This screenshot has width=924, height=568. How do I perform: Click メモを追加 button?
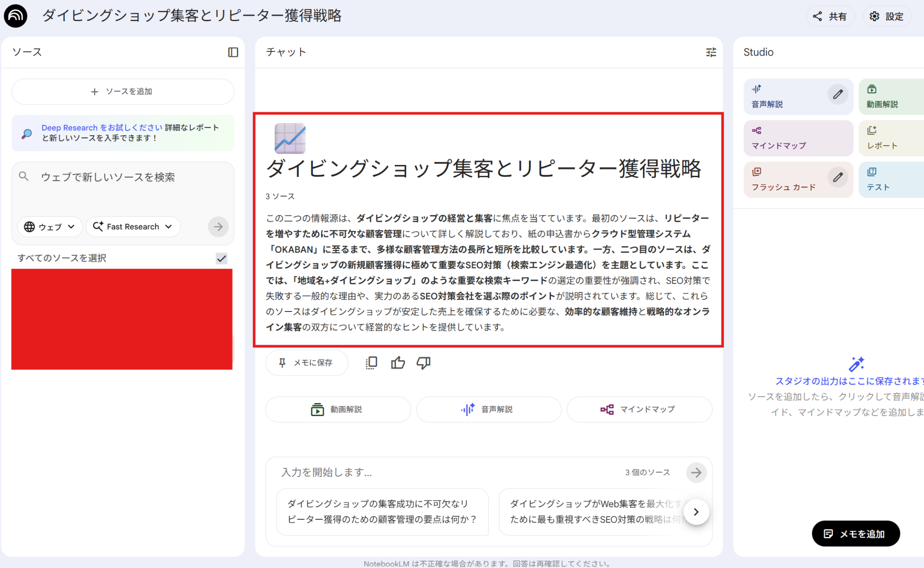(855, 534)
